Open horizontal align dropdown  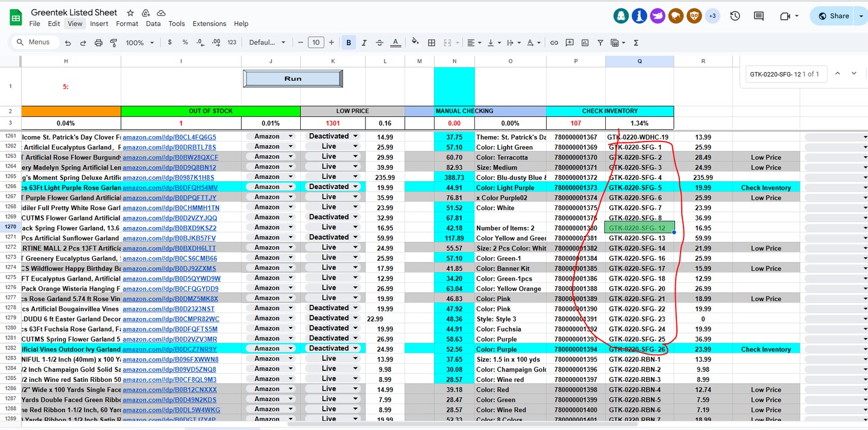(474, 43)
